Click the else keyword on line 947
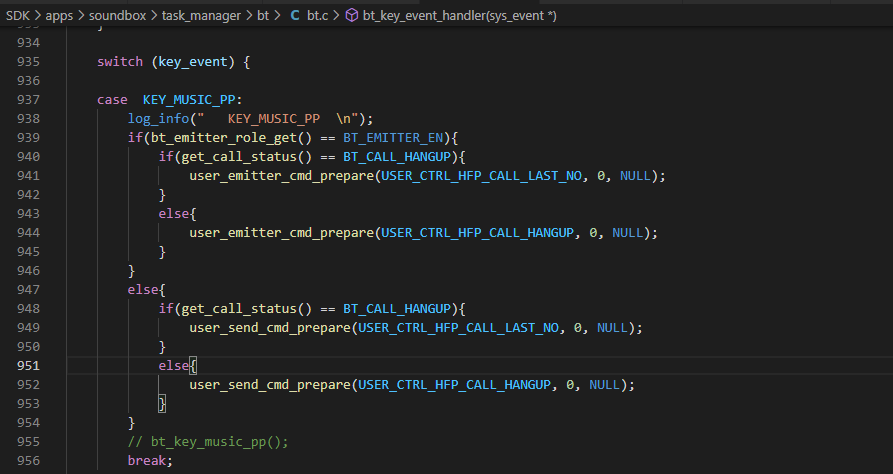The width and height of the screenshot is (893, 474). (x=143, y=289)
